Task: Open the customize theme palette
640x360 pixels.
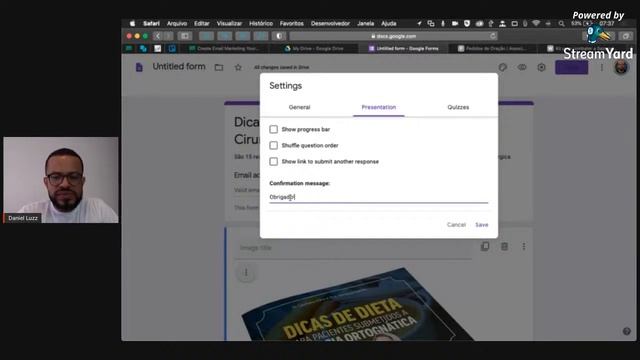Action: (502, 67)
